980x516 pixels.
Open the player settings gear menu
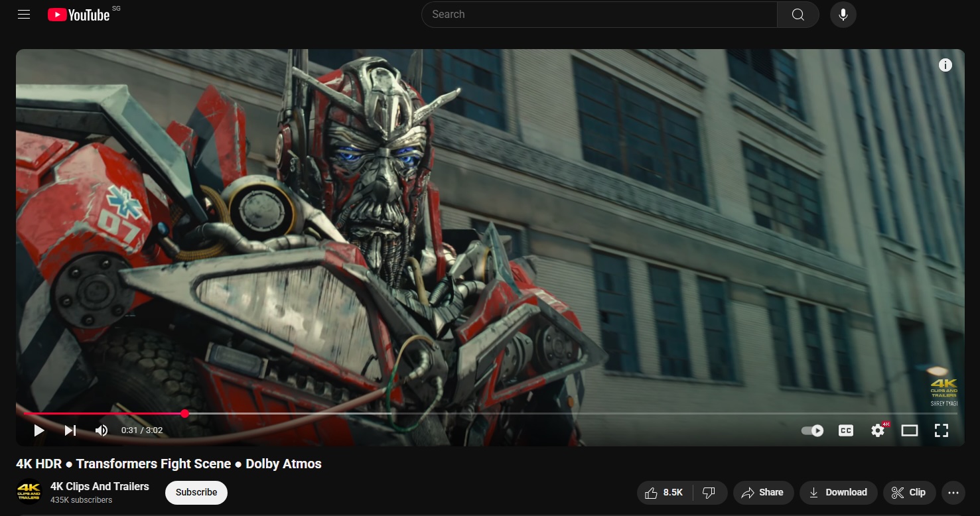(878, 430)
